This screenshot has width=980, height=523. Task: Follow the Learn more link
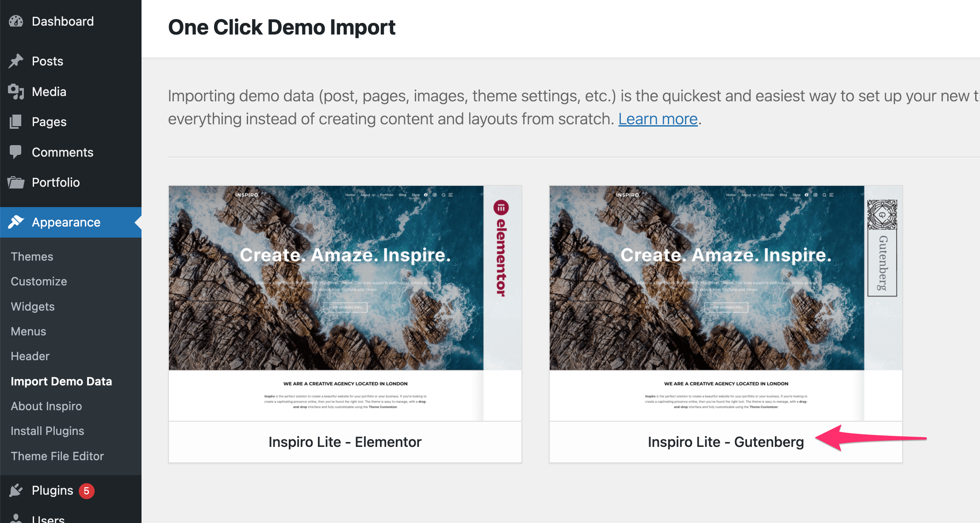click(x=658, y=119)
